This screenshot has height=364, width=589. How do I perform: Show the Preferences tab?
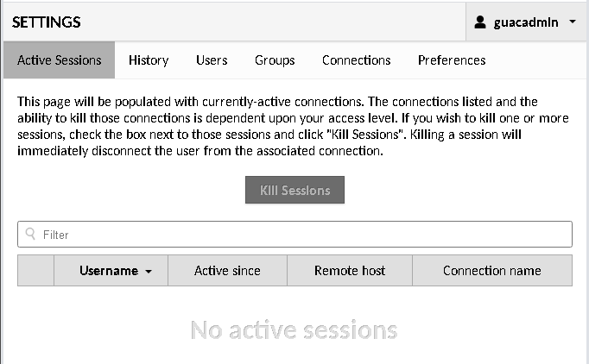(452, 60)
